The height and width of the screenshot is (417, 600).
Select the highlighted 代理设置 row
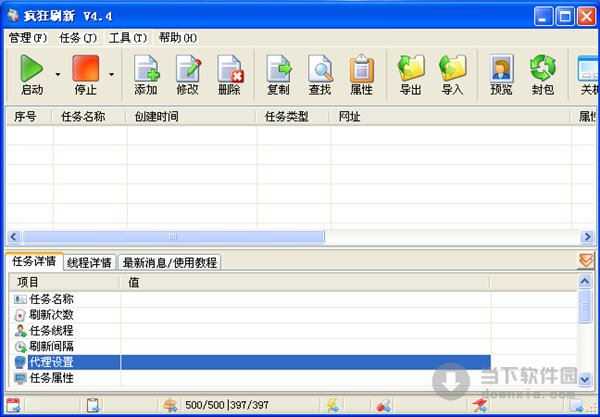point(250,362)
